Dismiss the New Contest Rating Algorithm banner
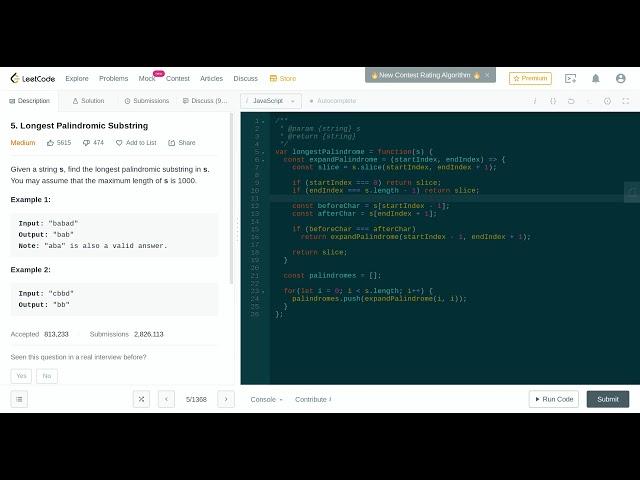 pyautogui.click(x=487, y=75)
